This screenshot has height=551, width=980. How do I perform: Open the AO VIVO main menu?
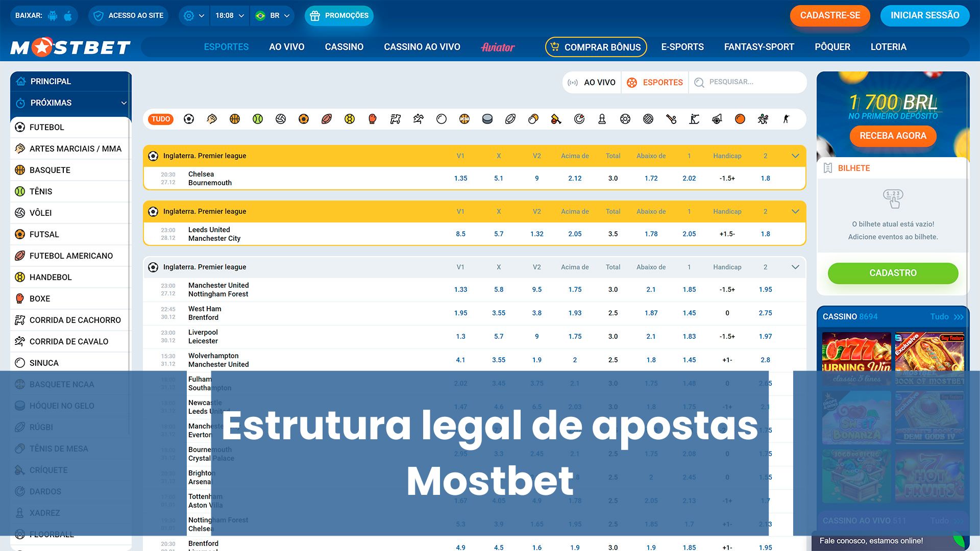pyautogui.click(x=287, y=47)
